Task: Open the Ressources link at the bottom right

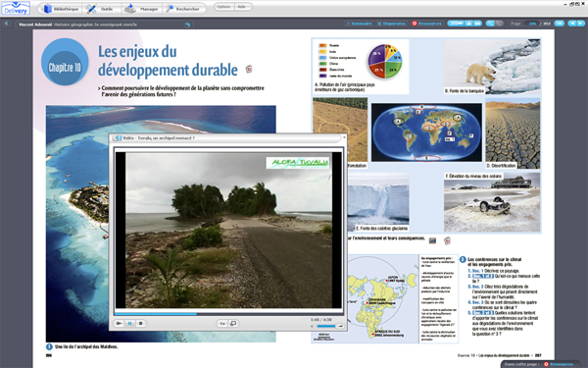Action: [559, 364]
